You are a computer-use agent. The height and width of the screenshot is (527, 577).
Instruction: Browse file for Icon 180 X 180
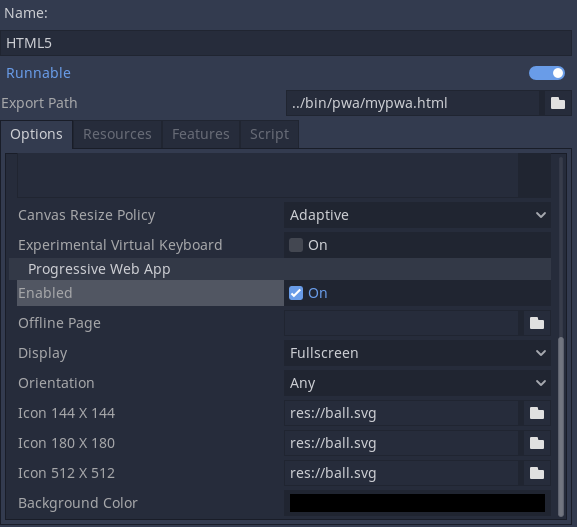point(537,443)
